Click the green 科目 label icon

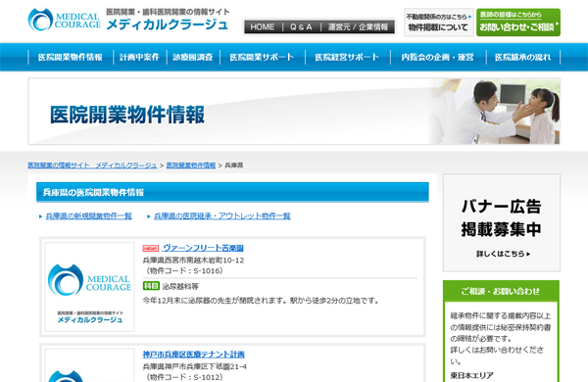151,286
